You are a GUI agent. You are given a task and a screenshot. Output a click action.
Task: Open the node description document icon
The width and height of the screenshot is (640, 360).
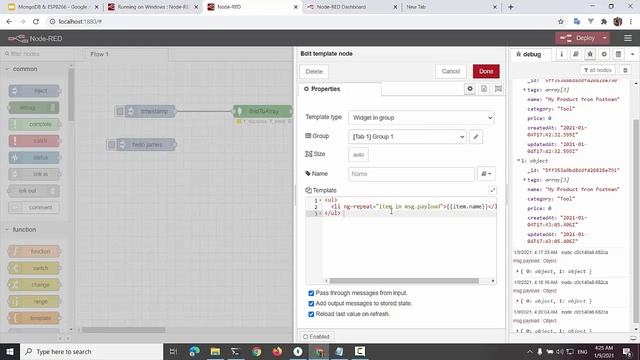click(484, 89)
